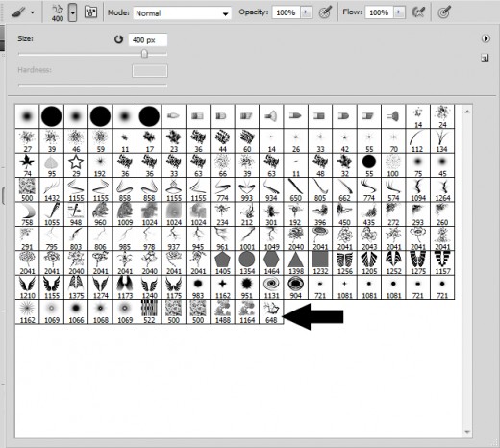The height and width of the screenshot is (448, 500).
Task: Select the scatter brush 24
Action: click(x=442, y=116)
